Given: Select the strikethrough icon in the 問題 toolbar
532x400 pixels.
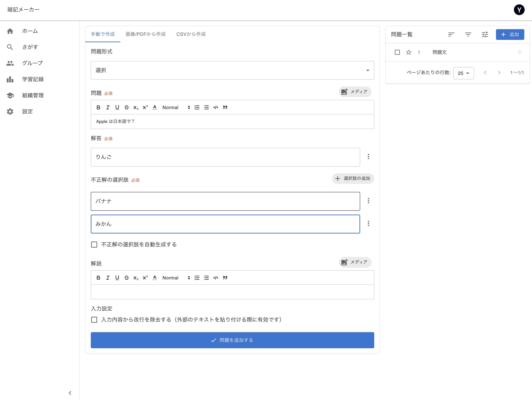Looking at the screenshot, I should [126, 107].
